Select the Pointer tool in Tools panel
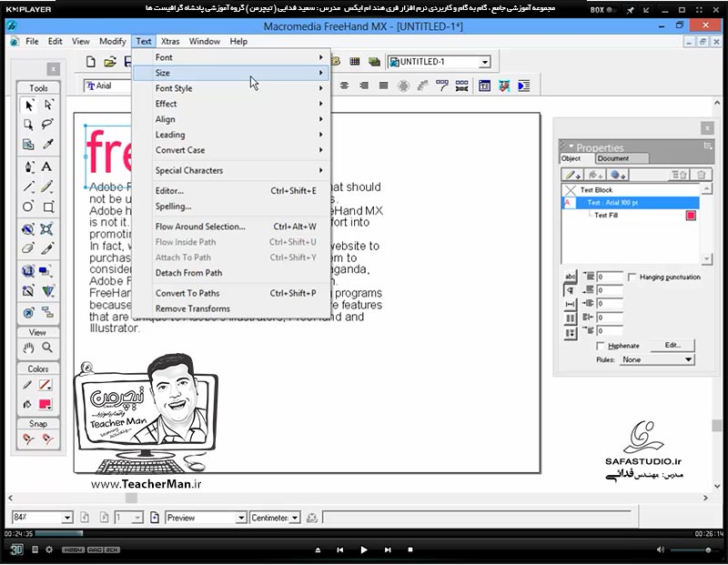 coord(29,106)
